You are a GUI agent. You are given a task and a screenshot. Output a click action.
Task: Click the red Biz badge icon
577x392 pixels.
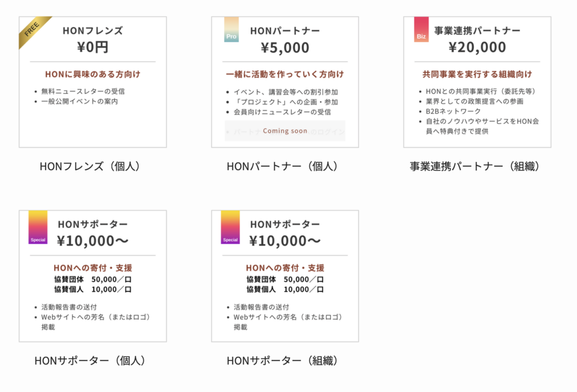421,30
